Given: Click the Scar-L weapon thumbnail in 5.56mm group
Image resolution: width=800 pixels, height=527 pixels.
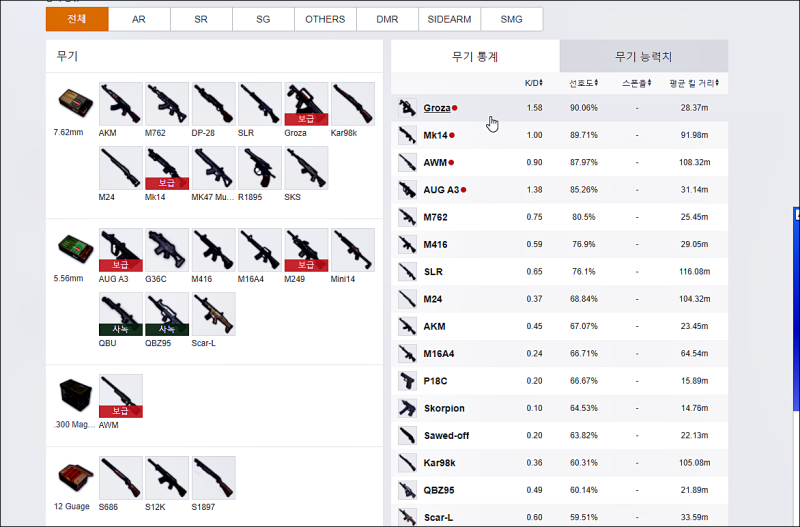Looking at the screenshot, I should point(214,314).
